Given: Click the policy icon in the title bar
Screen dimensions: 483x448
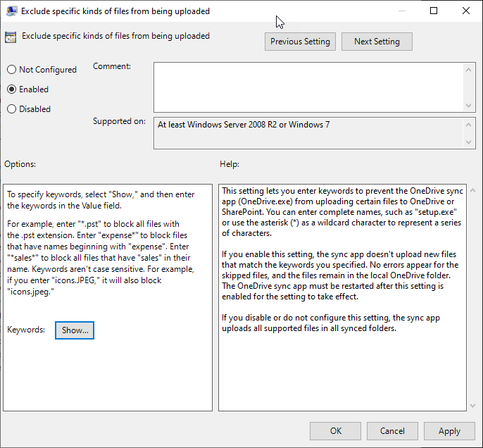Looking at the screenshot, I should coord(12,11).
